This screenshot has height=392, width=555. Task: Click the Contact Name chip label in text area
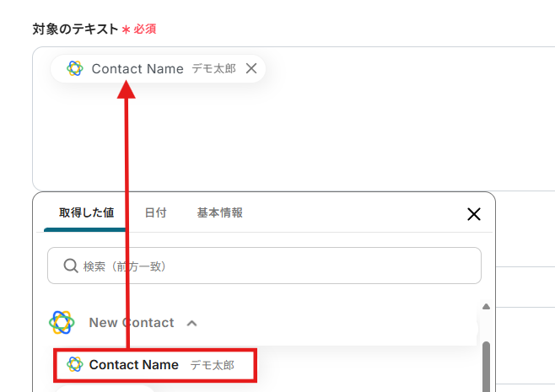(137, 69)
